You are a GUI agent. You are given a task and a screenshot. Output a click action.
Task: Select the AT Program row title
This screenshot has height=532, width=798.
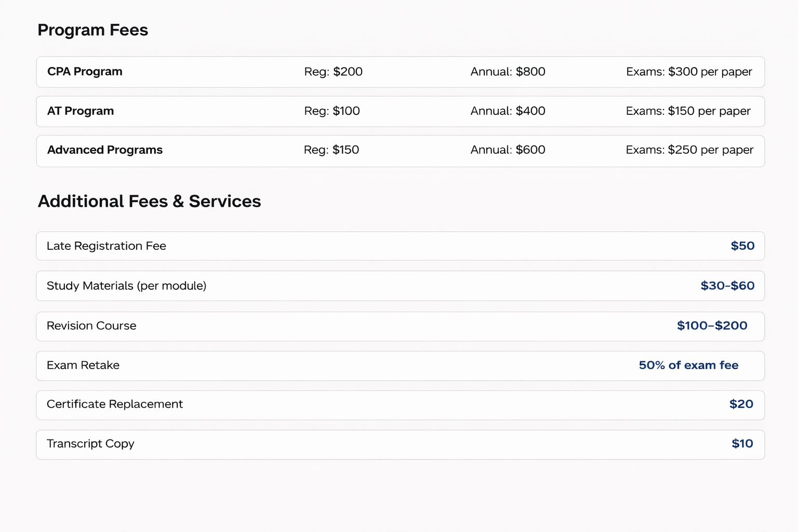coord(81,111)
